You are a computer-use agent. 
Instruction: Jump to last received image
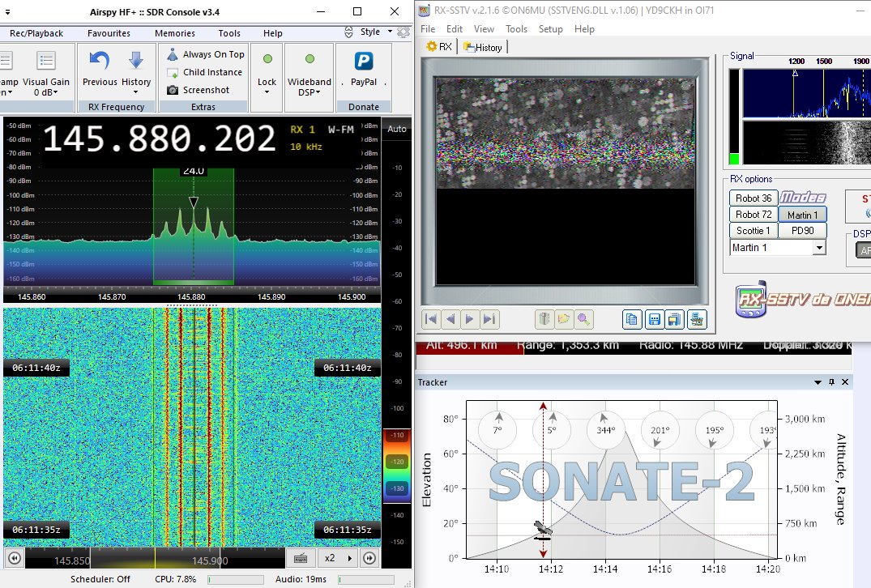coord(489,319)
